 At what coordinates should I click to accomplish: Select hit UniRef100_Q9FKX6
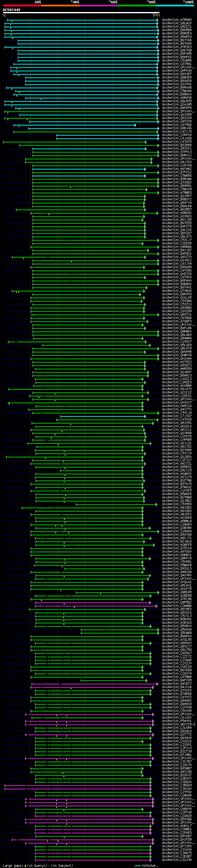[x=177, y=71]
